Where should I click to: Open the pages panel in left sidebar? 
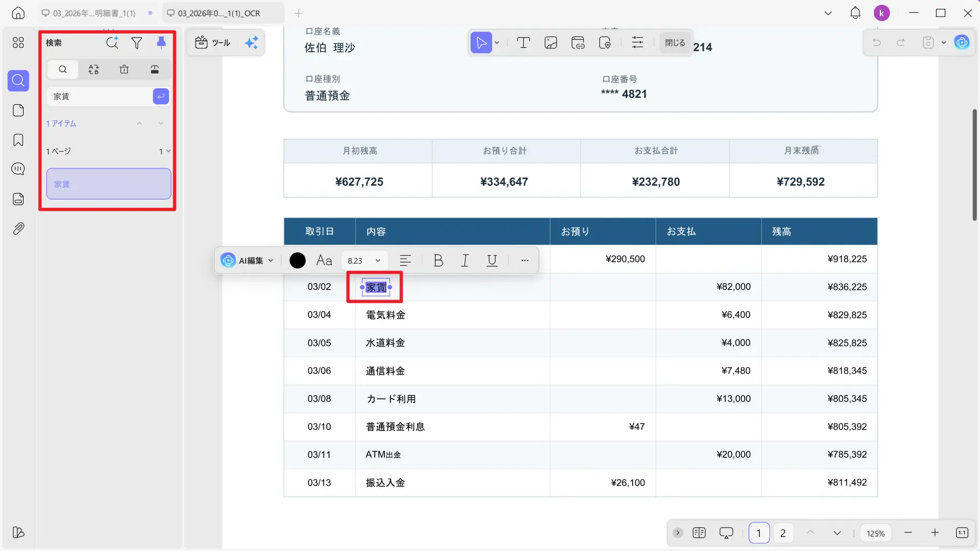coord(18,110)
